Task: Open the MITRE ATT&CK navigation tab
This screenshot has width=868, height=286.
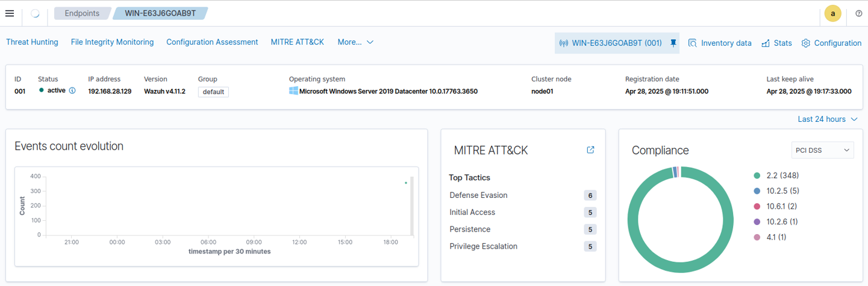Action: [298, 42]
